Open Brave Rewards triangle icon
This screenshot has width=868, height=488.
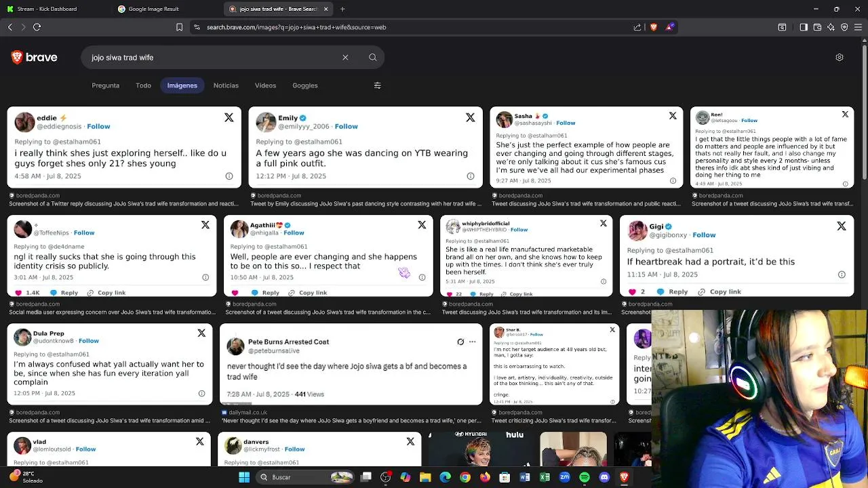pyautogui.click(x=670, y=27)
